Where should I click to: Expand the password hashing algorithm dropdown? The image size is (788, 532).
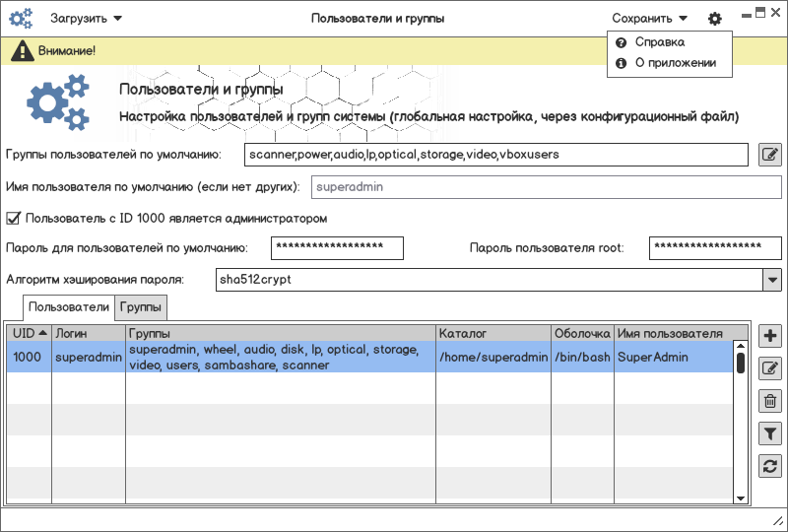(x=771, y=280)
